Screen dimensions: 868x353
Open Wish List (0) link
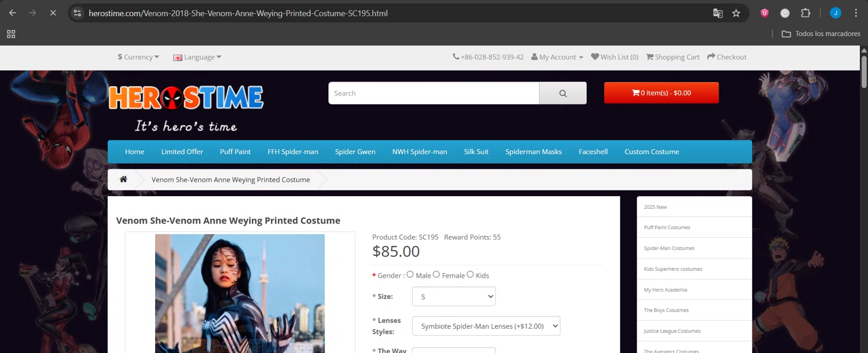pyautogui.click(x=615, y=57)
